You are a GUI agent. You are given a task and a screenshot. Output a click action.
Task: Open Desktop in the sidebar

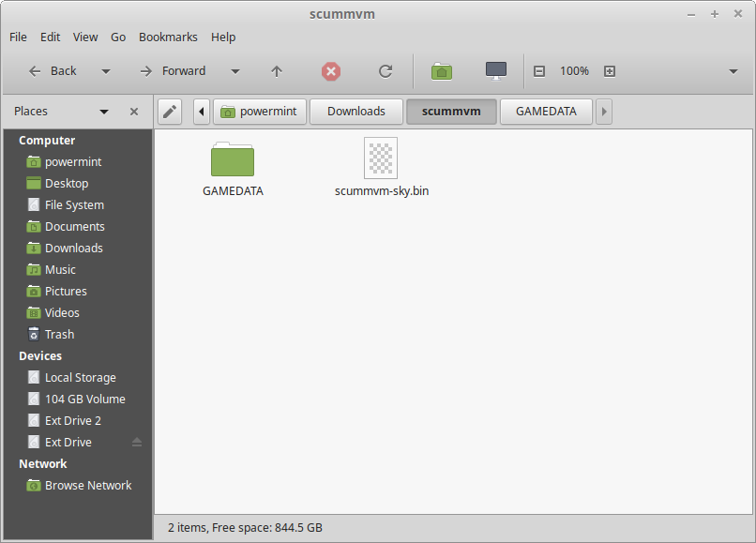78,184
